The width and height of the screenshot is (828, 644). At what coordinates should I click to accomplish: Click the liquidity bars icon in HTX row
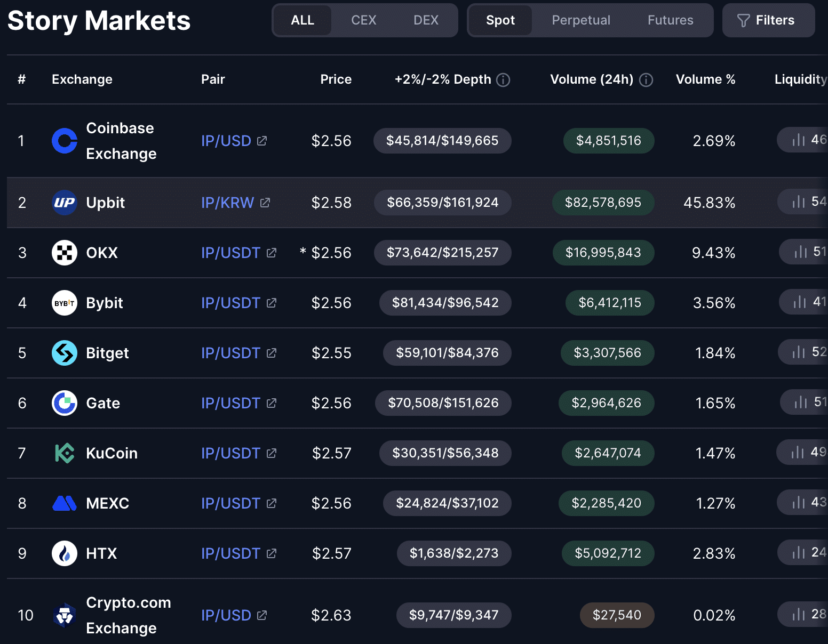pyautogui.click(x=799, y=552)
